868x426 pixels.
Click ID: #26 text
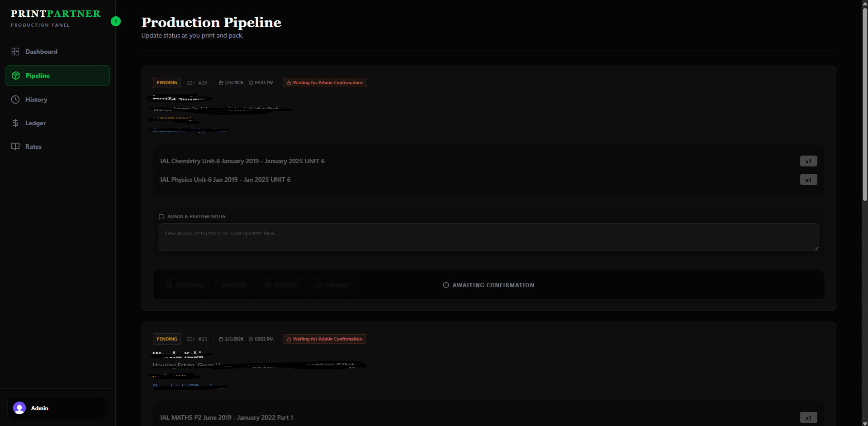197,83
